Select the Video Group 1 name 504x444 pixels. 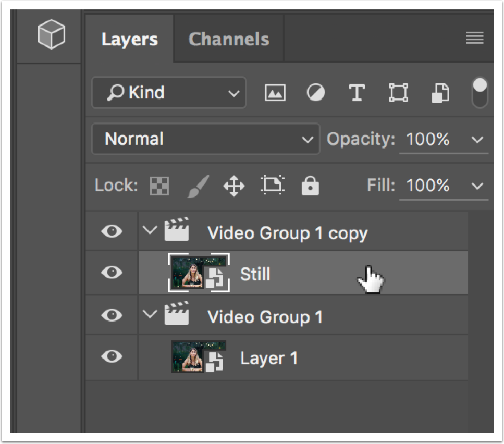click(x=265, y=317)
